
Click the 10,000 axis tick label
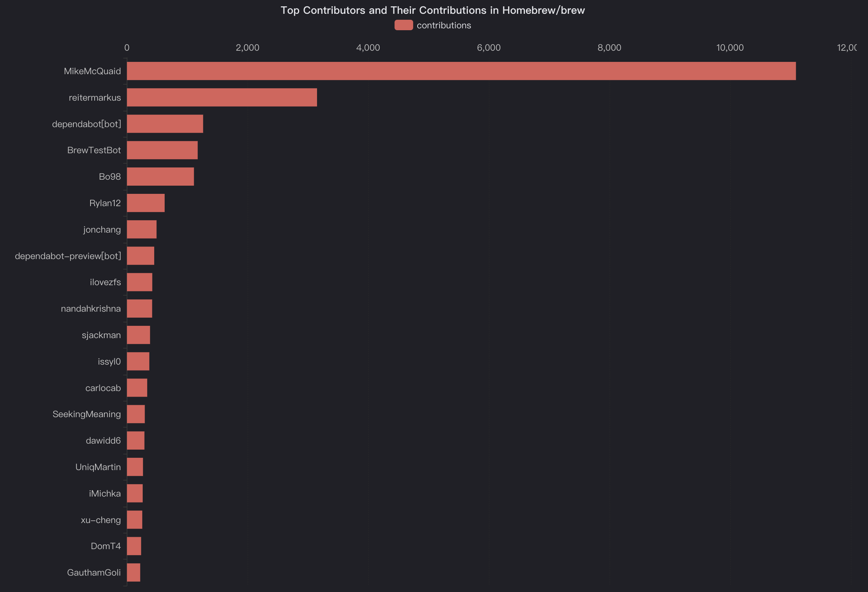(x=729, y=47)
